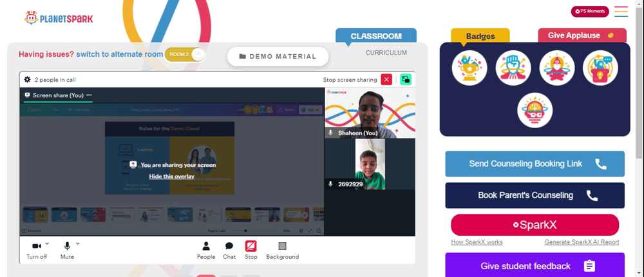The height and width of the screenshot is (277, 644).
Task: Award the raised fist badge
Action: pos(513,68)
